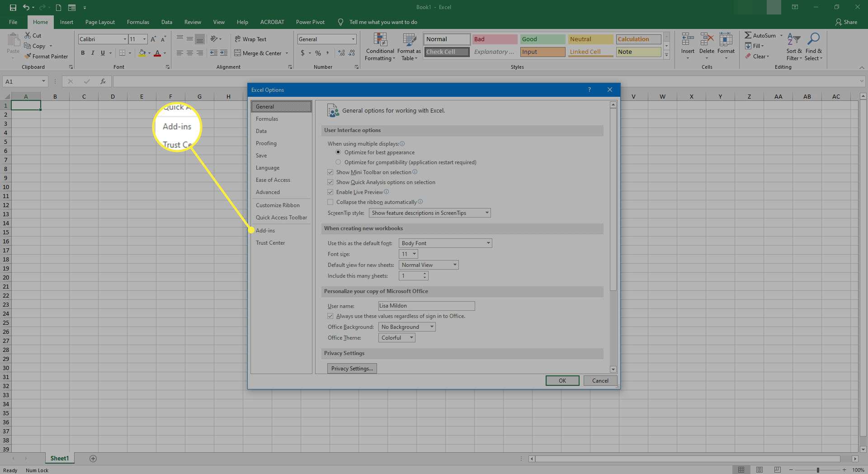
Task: Click the Privacy Settings button
Action: click(x=352, y=368)
